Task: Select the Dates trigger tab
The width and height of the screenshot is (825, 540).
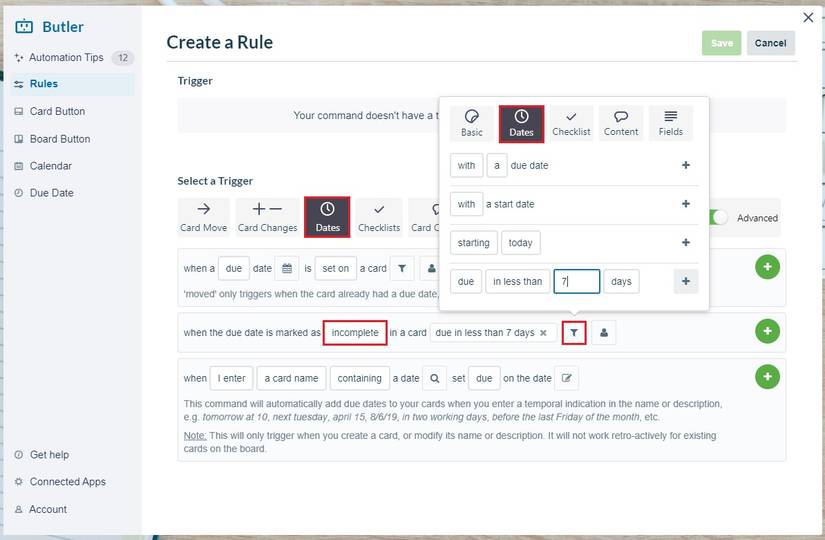Action: (x=327, y=217)
